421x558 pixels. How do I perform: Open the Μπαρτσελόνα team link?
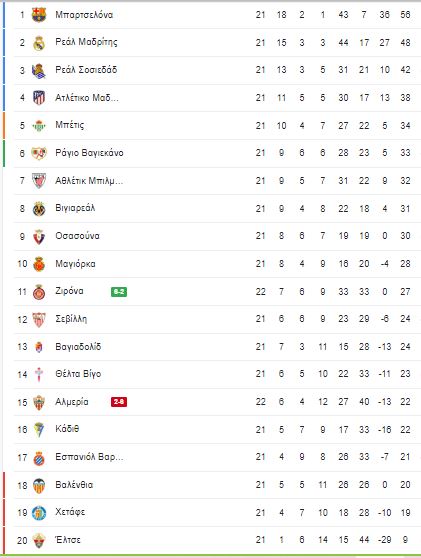point(84,15)
